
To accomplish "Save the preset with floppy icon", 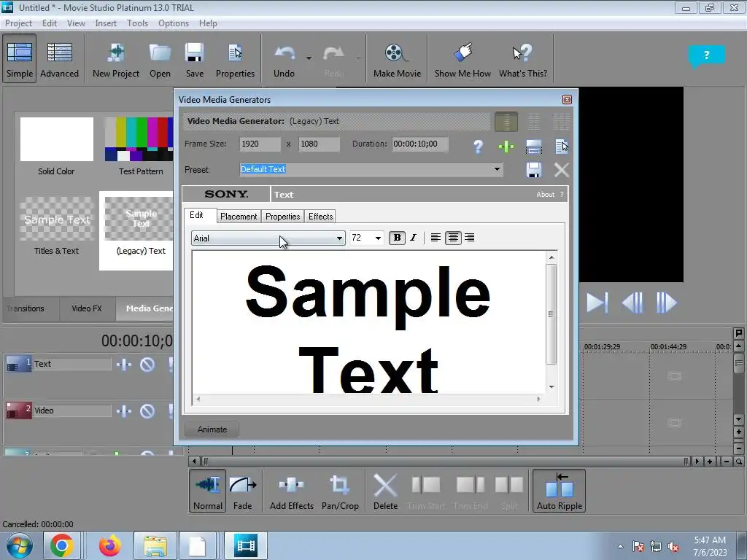I will tap(533, 169).
